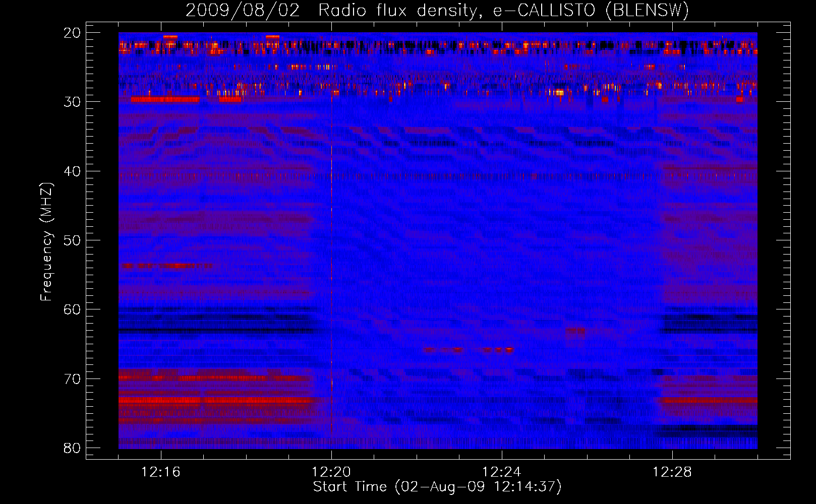816x504 pixels.
Task: Click the red dashed emission near 66 MHz
Action: pos(469,349)
